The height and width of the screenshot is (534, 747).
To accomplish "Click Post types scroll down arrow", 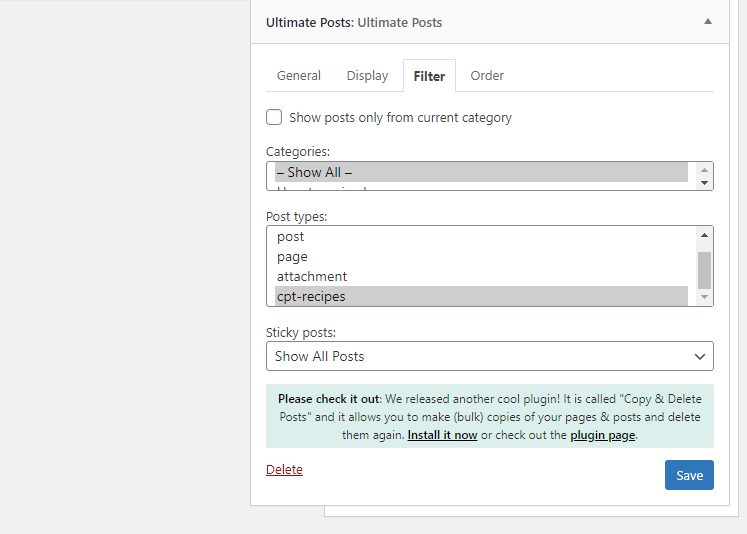I will tap(705, 297).
